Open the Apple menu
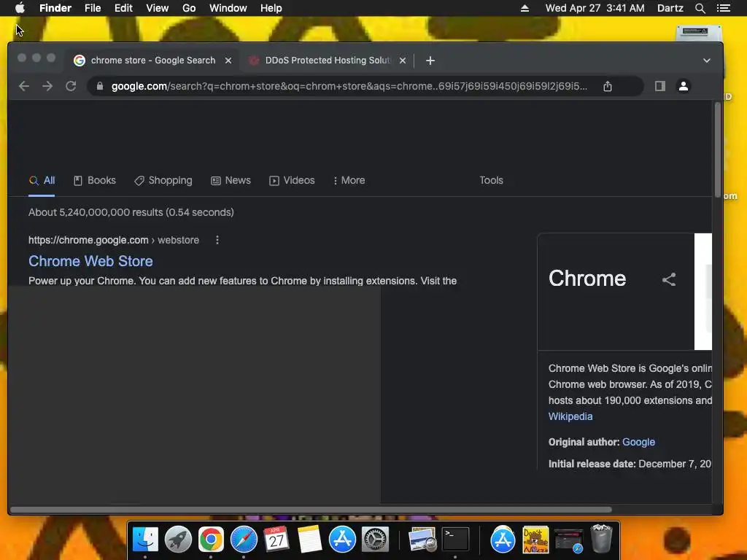This screenshot has height=560, width=747. coord(20,8)
